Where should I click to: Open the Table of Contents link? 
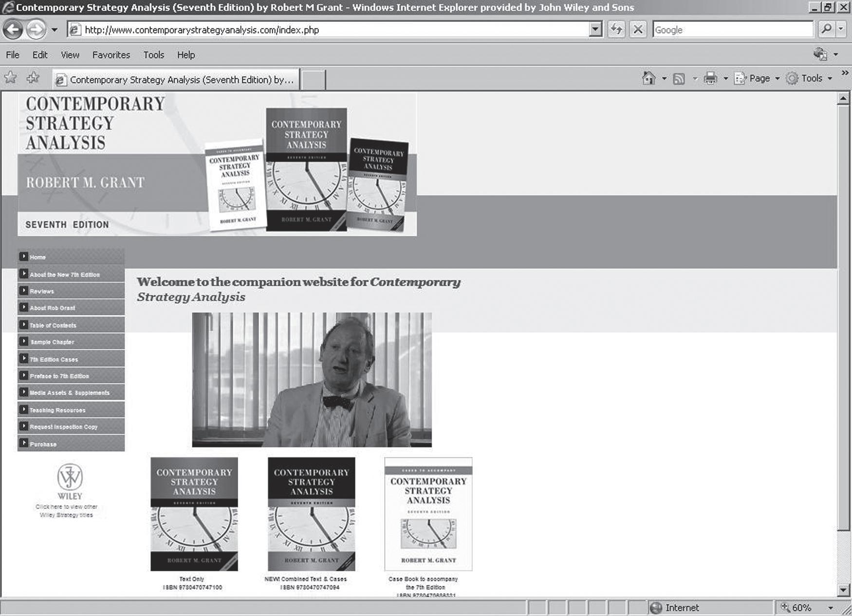pos(71,325)
